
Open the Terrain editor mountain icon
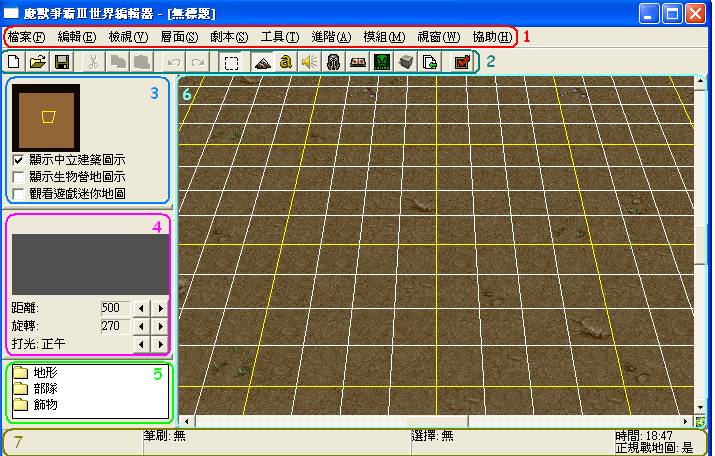point(263,62)
